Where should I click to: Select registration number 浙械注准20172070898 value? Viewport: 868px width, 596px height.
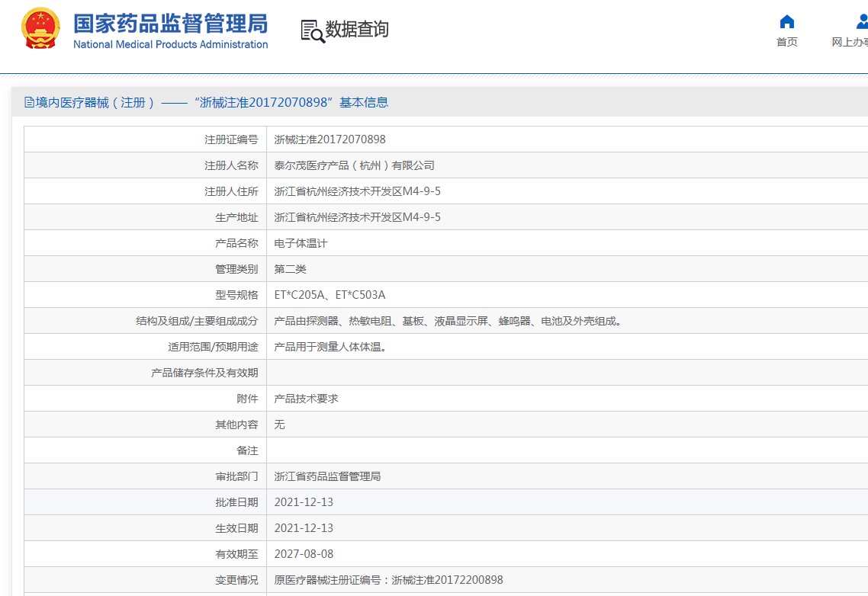click(330, 139)
